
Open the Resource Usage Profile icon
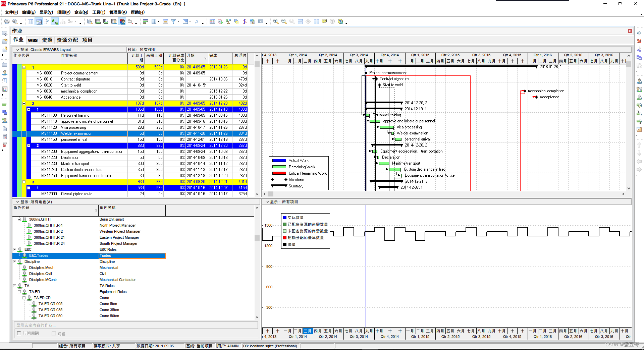coord(122,21)
